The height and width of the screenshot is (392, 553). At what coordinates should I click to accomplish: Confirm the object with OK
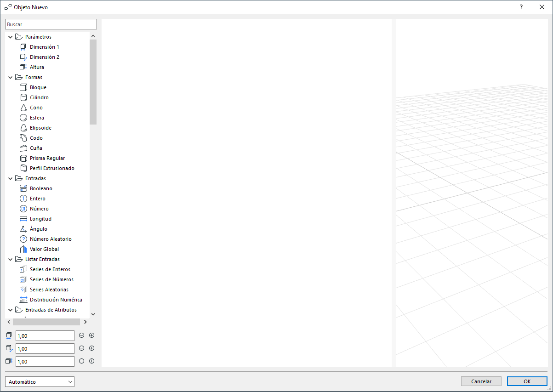click(x=527, y=381)
